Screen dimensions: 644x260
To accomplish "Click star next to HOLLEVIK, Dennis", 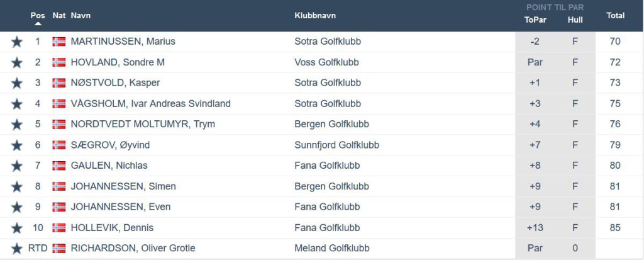I will pyautogui.click(x=17, y=228).
